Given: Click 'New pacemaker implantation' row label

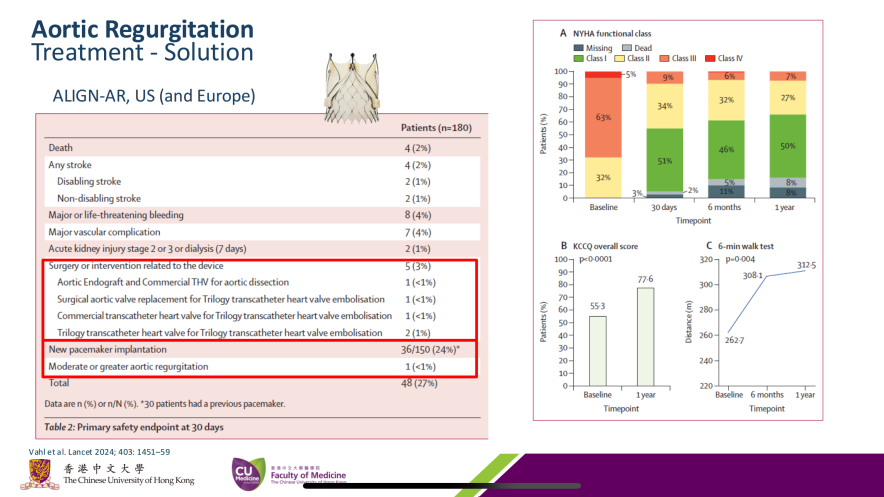Looking at the screenshot, I should [107, 349].
